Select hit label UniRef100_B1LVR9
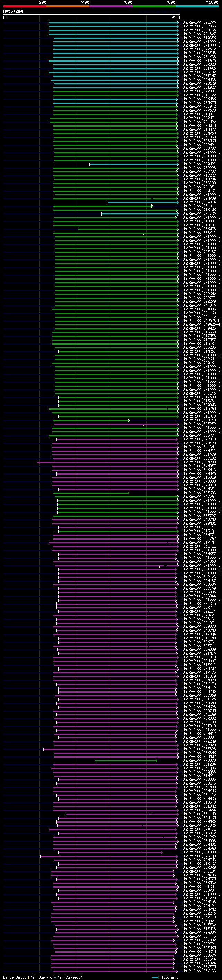222x980 pixels. click(x=199, y=898)
